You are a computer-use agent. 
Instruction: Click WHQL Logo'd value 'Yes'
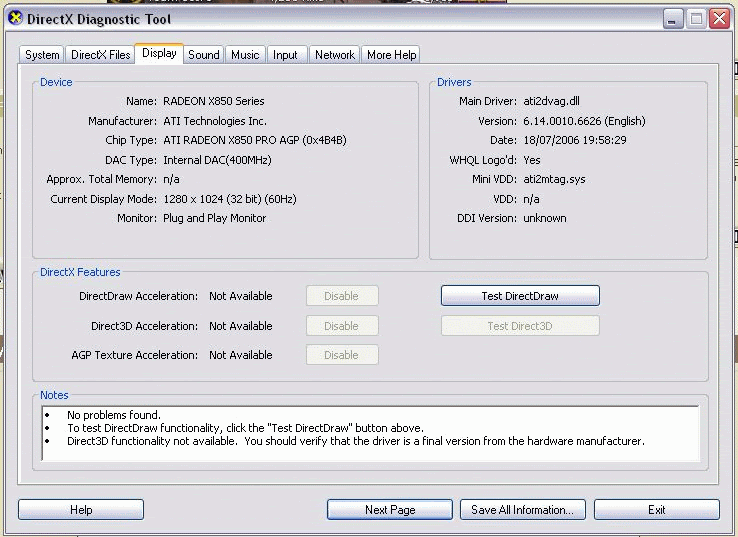tap(532, 160)
